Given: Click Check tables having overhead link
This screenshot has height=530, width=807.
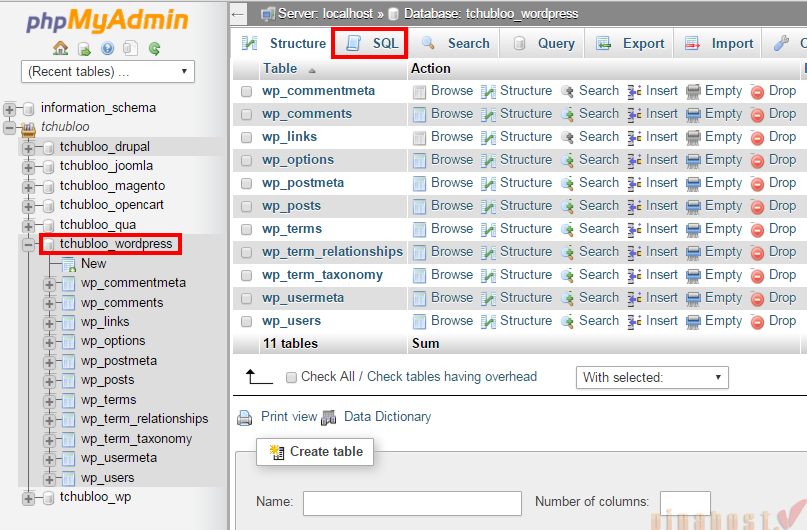Looking at the screenshot, I should tap(452, 377).
